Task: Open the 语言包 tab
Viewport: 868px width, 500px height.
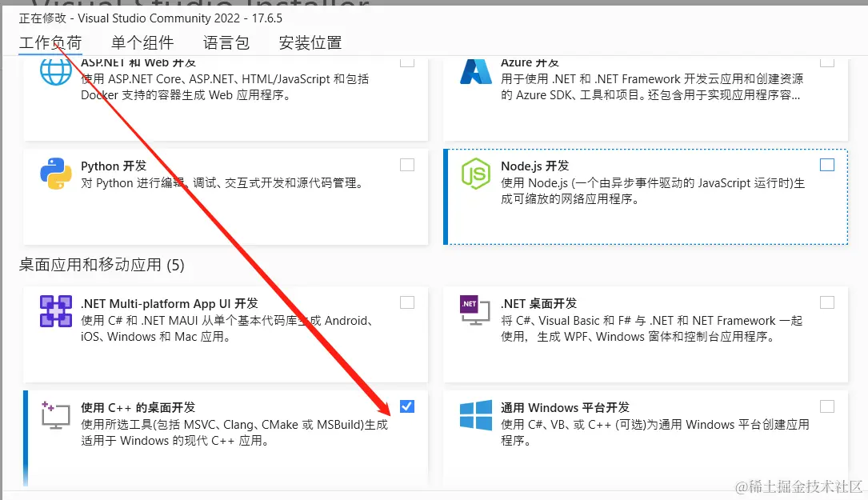Action: coord(226,43)
